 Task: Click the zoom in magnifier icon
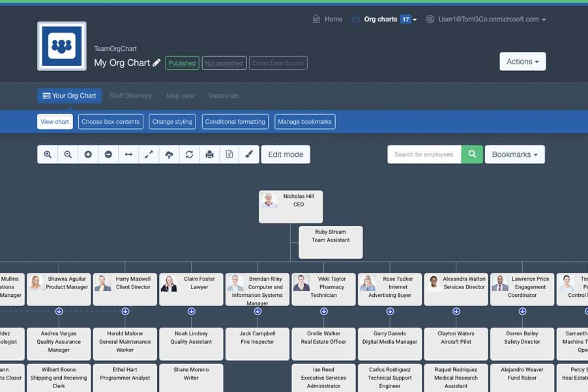[x=48, y=154]
